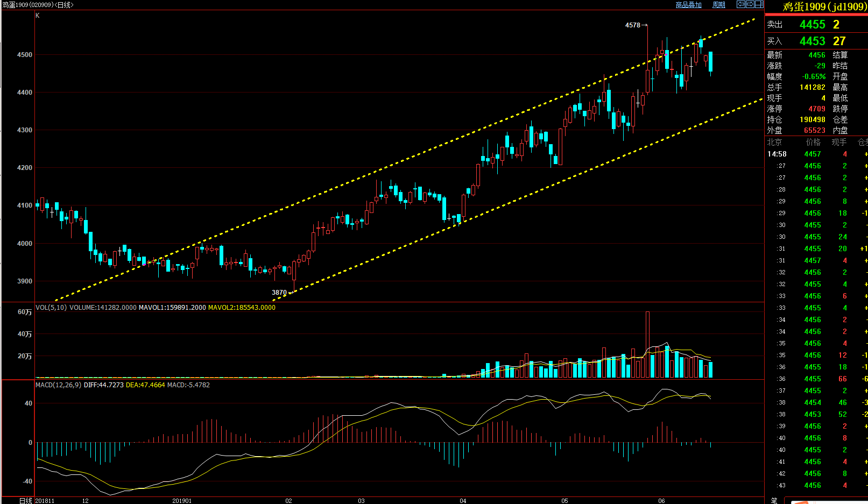Click the 买入 buy price 4453
868x504 pixels.
tap(812, 41)
